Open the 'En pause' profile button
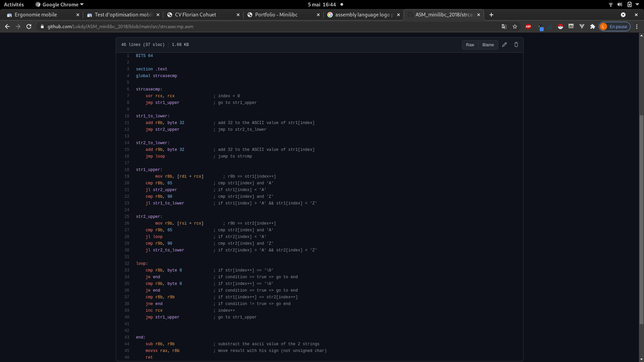Screen dimensions: 644x362 (614, 26)
